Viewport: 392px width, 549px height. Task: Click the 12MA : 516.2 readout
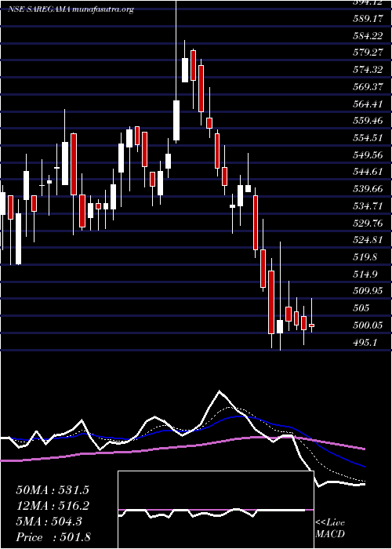[53, 506]
